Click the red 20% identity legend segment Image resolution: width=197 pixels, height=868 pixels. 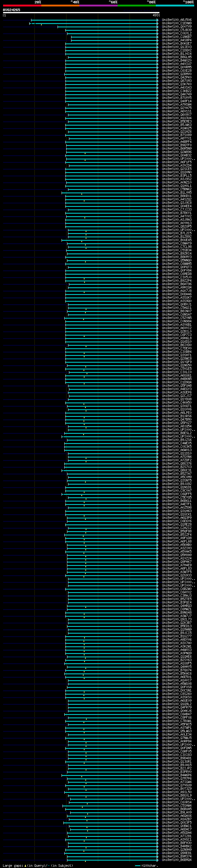pos(22,6)
